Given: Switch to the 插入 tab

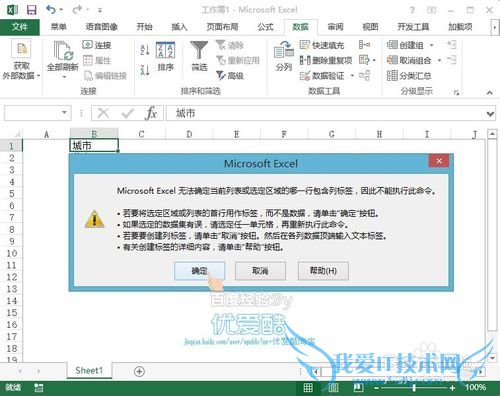Looking at the screenshot, I should (179, 27).
